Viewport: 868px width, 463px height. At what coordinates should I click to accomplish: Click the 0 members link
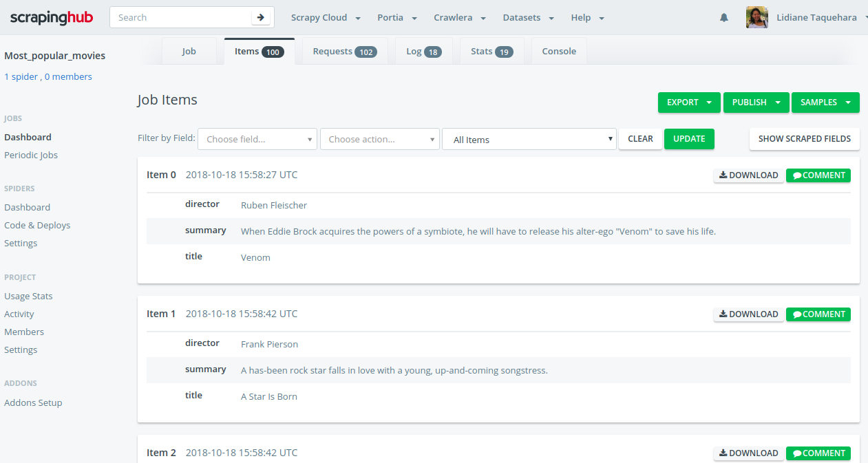pos(68,77)
